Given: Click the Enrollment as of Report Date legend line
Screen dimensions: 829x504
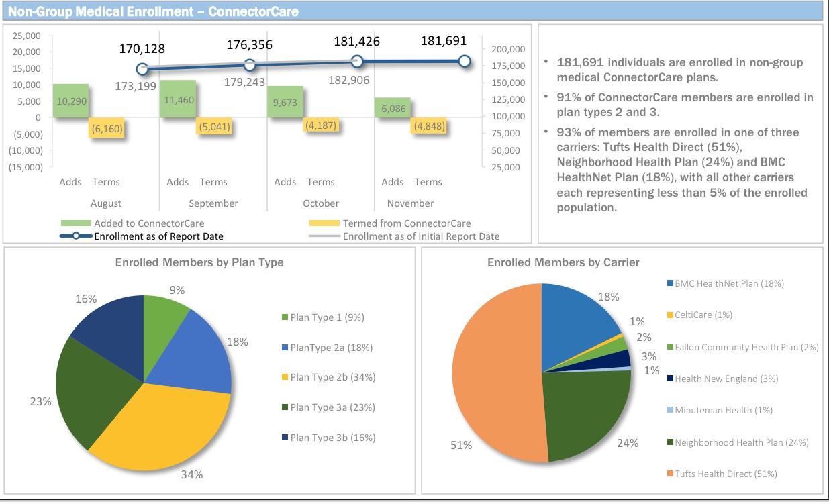Looking at the screenshot, I should [75, 236].
